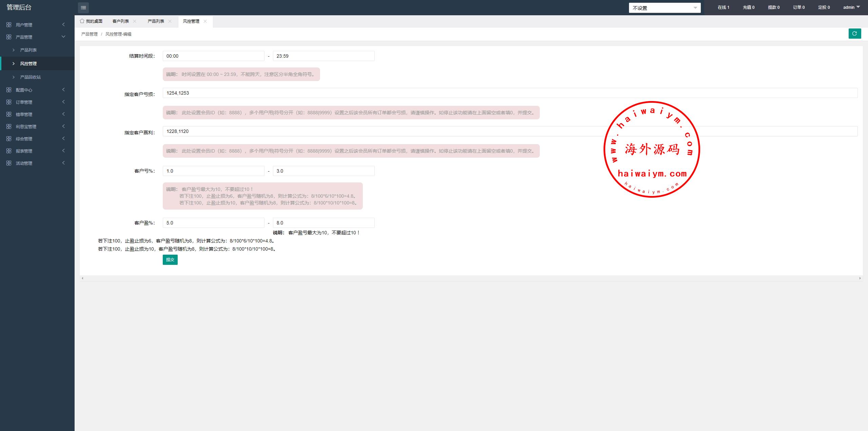Close the 产品列表 tab
Image resolution: width=868 pixels, height=431 pixels.
tap(170, 21)
